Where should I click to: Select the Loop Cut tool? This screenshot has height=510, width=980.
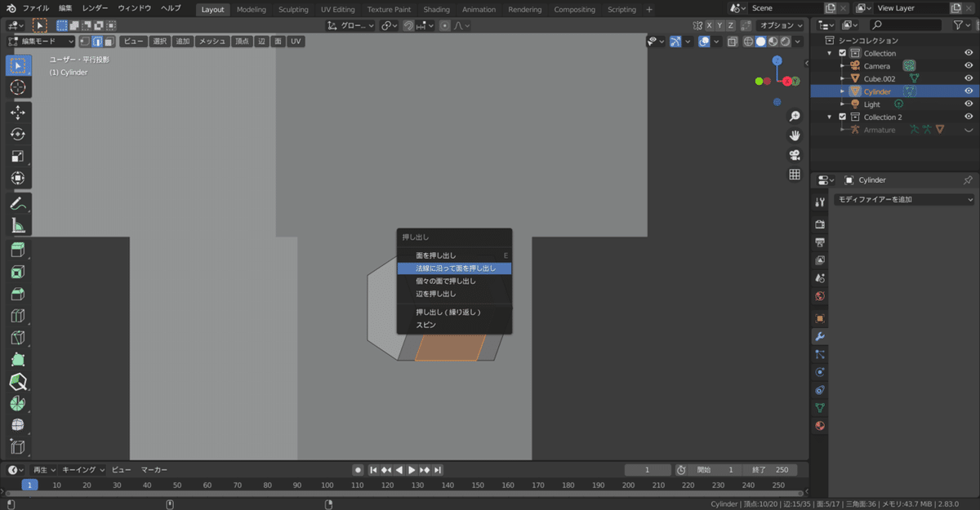point(18,316)
